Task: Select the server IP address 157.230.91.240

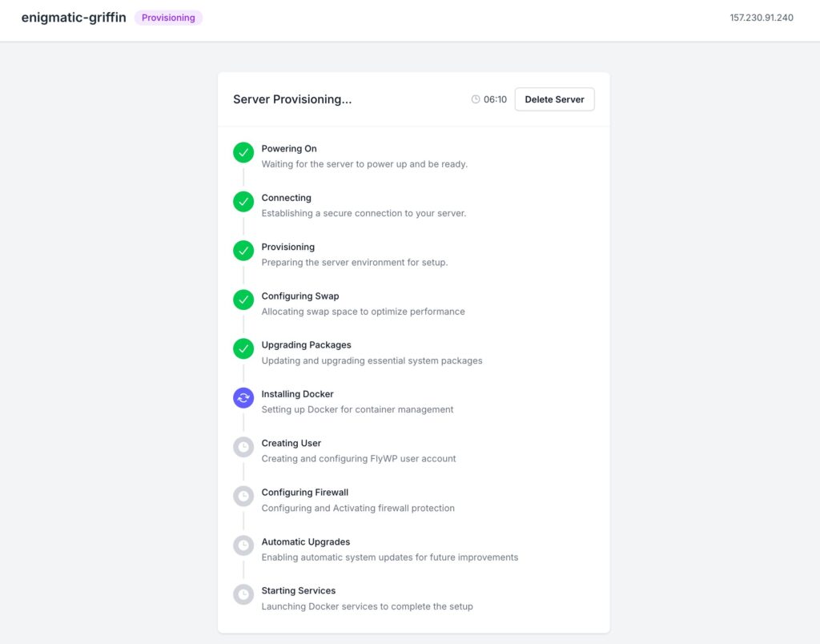Action: pos(762,18)
